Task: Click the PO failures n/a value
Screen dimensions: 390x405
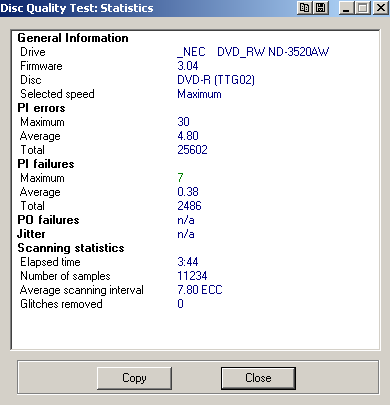Action: [x=186, y=220]
